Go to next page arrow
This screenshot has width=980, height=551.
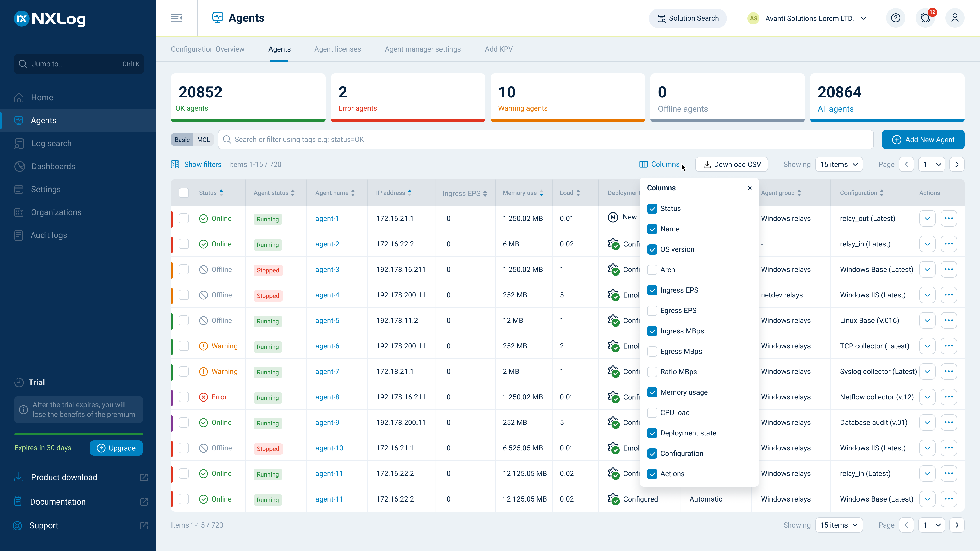point(957,164)
